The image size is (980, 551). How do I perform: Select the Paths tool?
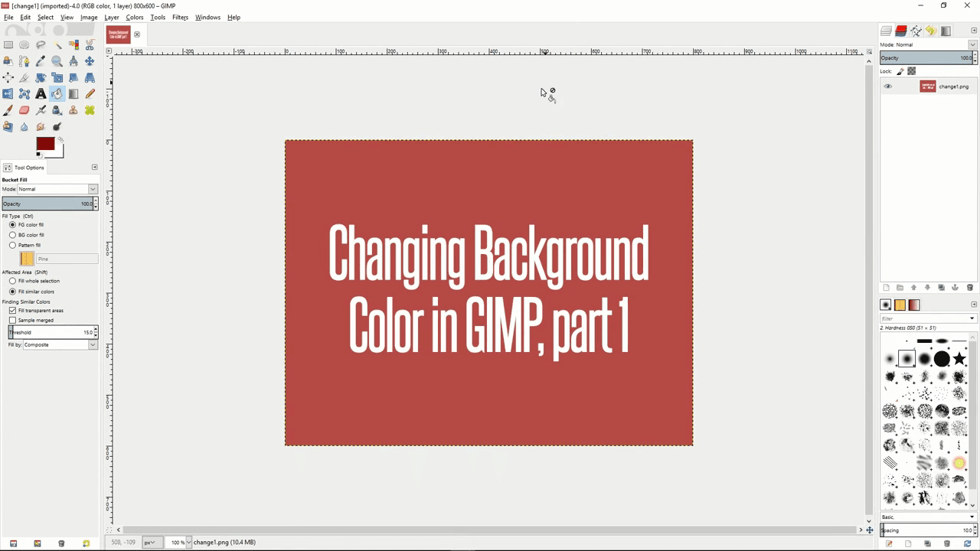pyautogui.click(x=24, y=61)
